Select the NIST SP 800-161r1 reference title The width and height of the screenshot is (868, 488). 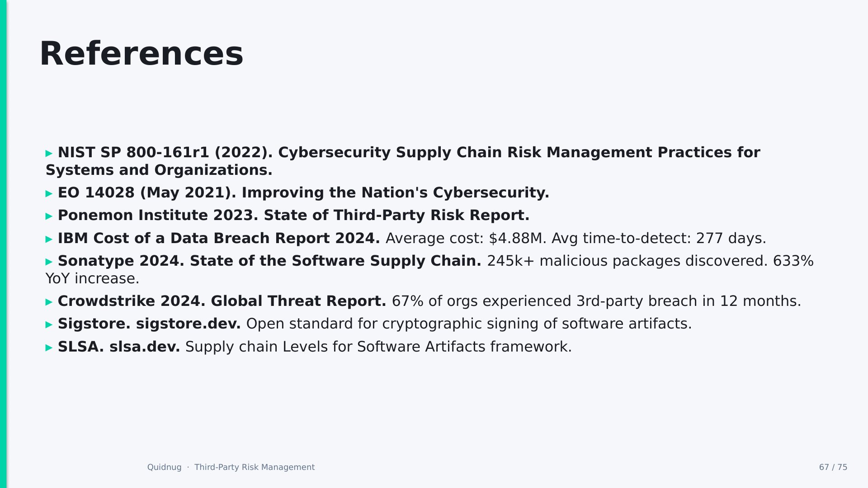click(403, 161)
